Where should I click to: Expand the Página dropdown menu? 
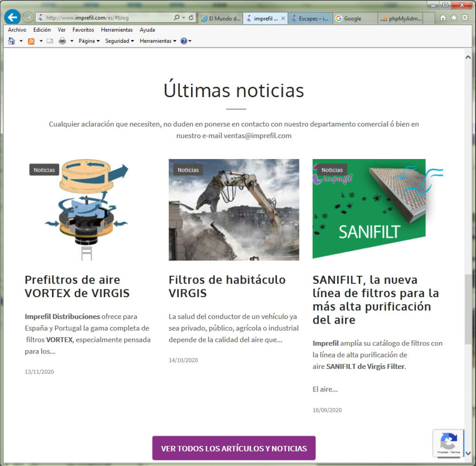point(89,41)
